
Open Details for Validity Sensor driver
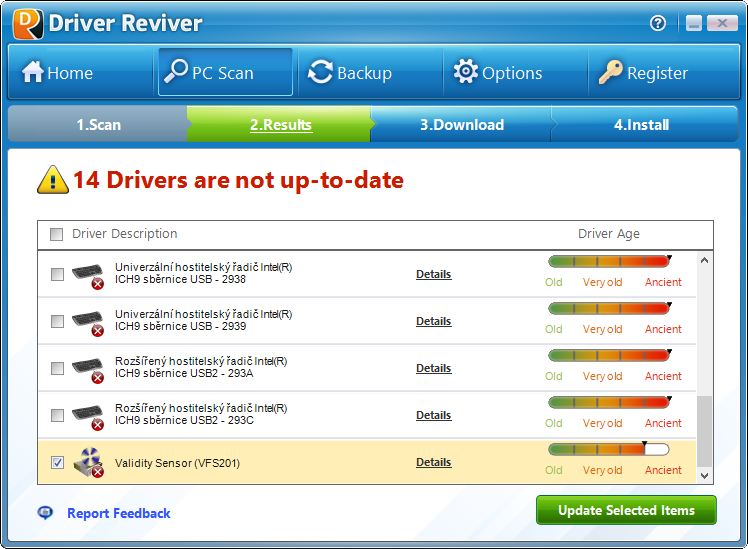click(434, 462)
